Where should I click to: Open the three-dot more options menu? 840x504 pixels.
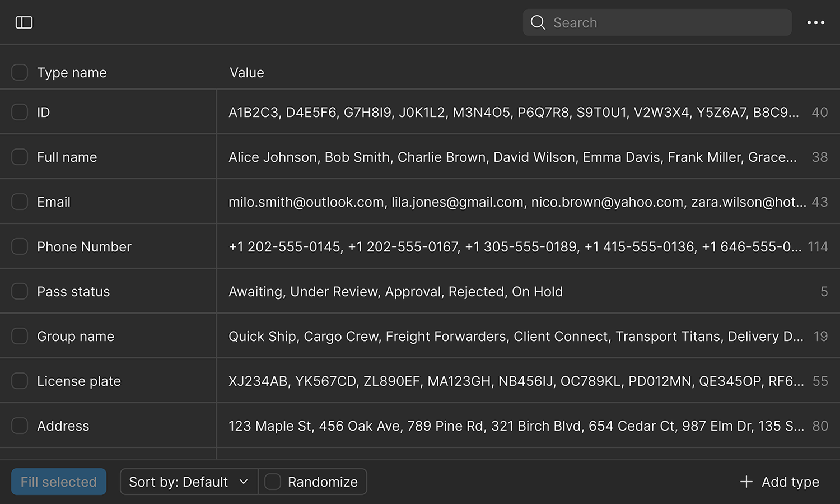point(815,22)
